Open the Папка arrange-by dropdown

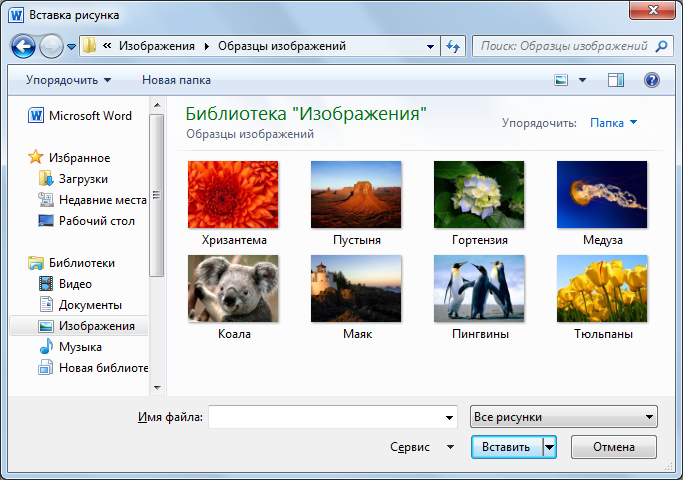pyautogui.click(x=613, y=123)
